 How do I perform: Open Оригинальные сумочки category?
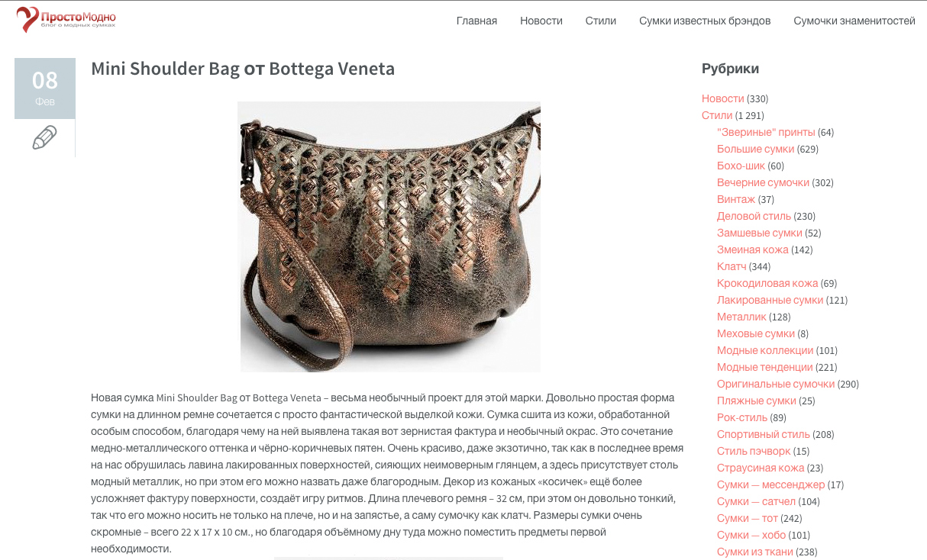[776, 384]
